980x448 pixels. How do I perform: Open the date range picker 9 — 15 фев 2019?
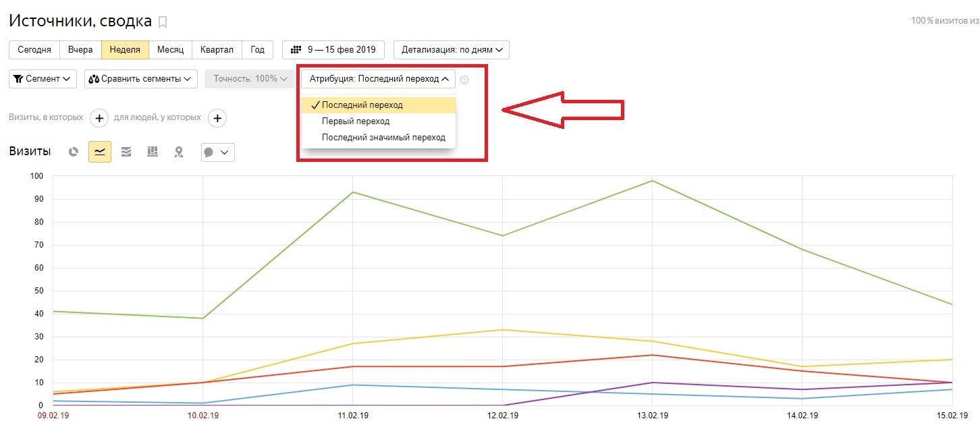coord(333,50)
